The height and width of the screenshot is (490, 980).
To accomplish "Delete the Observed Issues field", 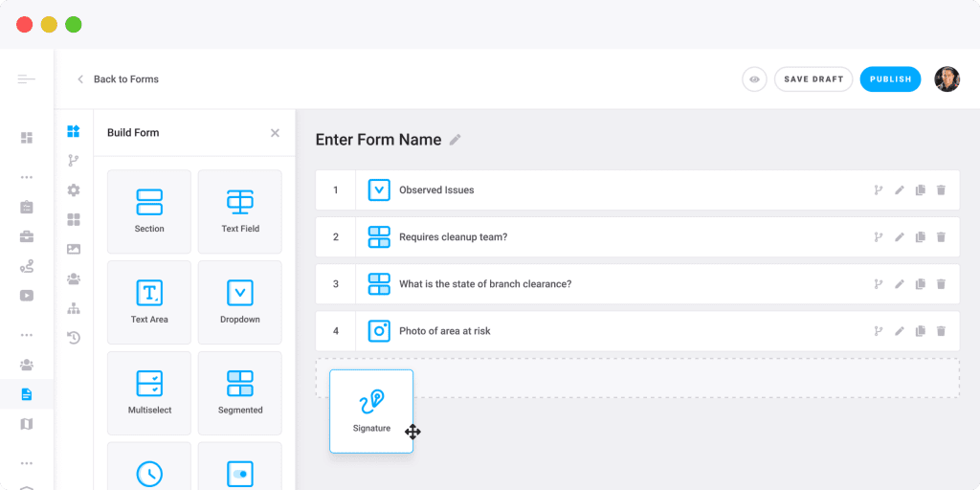I will tap(941, 190).
